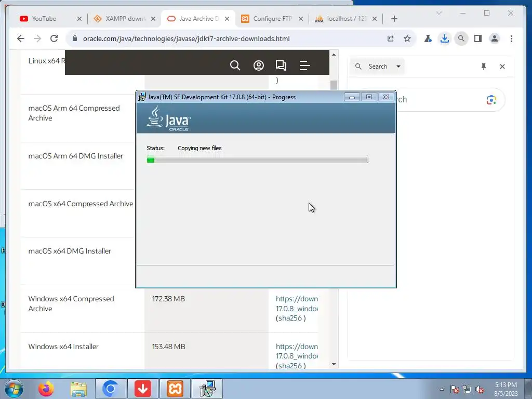Open Action Center flag icon
This screenshot has width=532, height=399.
click(x=455, y=389)
